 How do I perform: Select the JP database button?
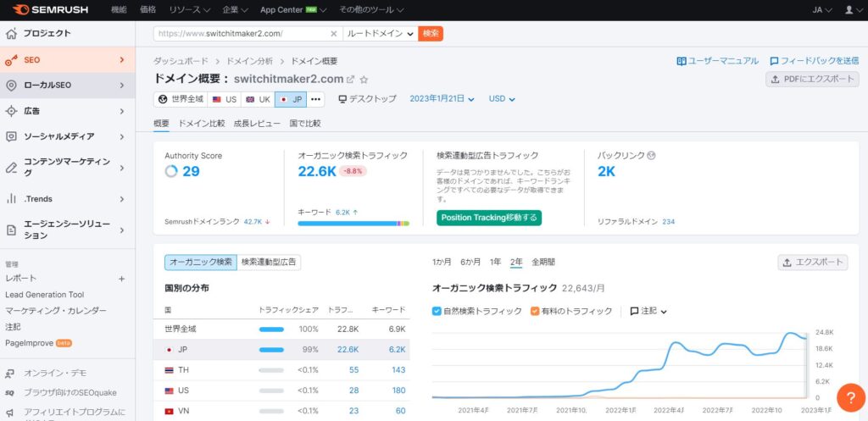coord(291,100)
